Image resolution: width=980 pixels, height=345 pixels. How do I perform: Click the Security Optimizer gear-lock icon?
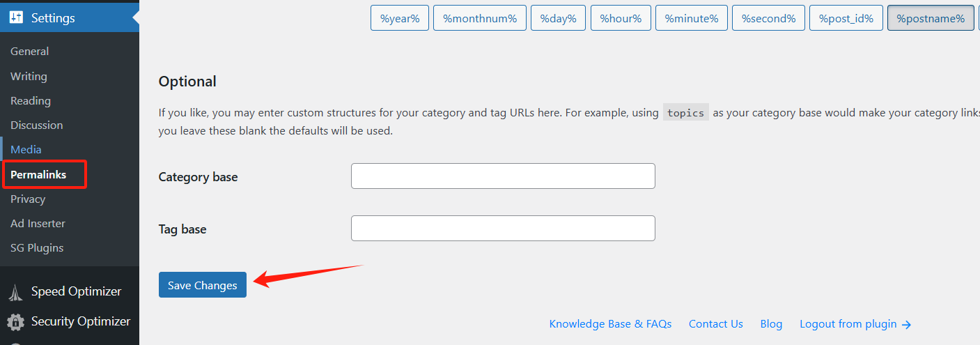[16, 322]
